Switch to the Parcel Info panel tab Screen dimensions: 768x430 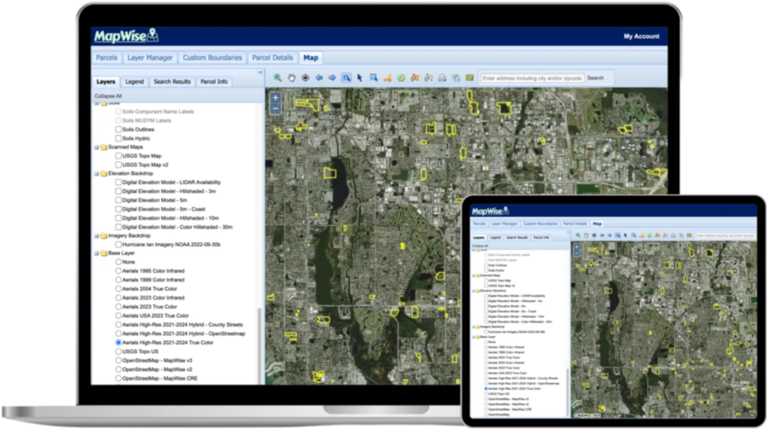click(x=214, y=82)
